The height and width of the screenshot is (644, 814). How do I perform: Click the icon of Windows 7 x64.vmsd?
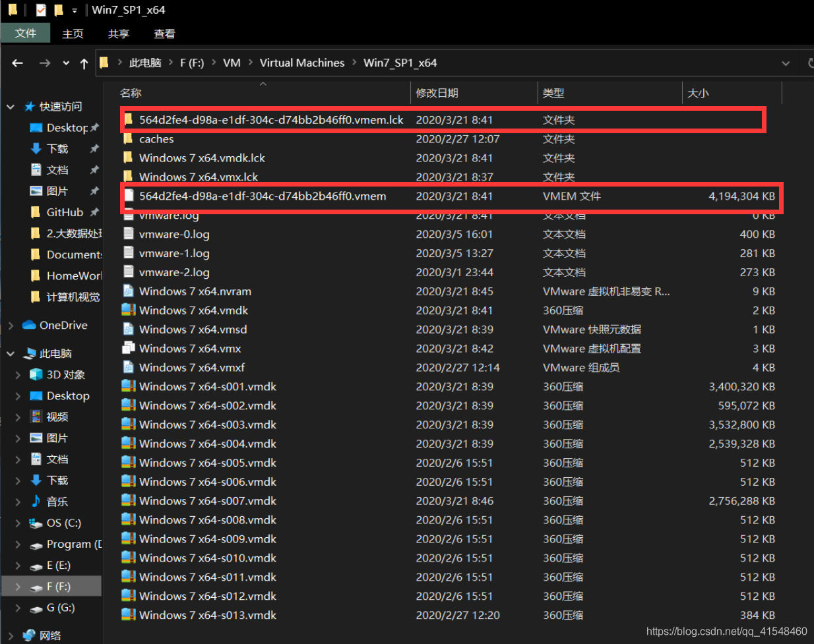click(129, 330)
